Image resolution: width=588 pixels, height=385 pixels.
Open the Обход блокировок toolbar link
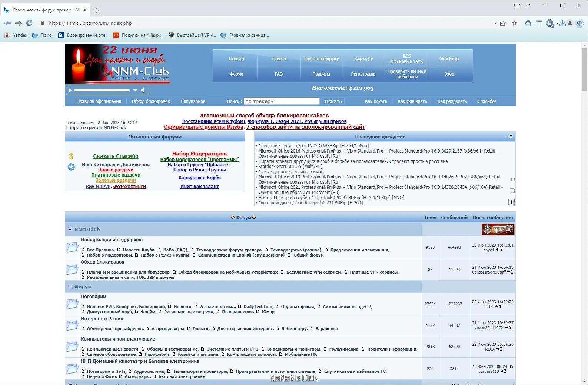coord(151,101)
